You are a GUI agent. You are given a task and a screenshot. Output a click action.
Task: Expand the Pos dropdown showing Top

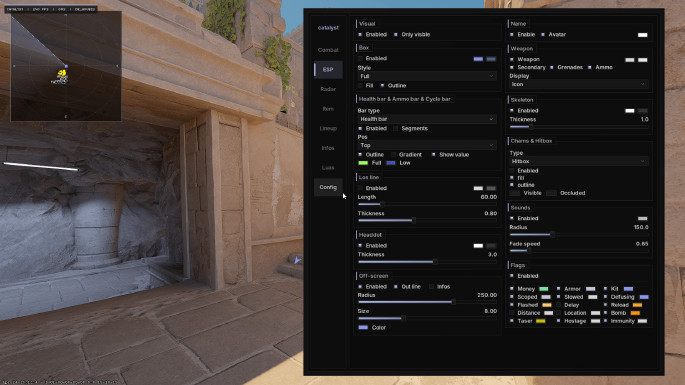pos(427,145)
